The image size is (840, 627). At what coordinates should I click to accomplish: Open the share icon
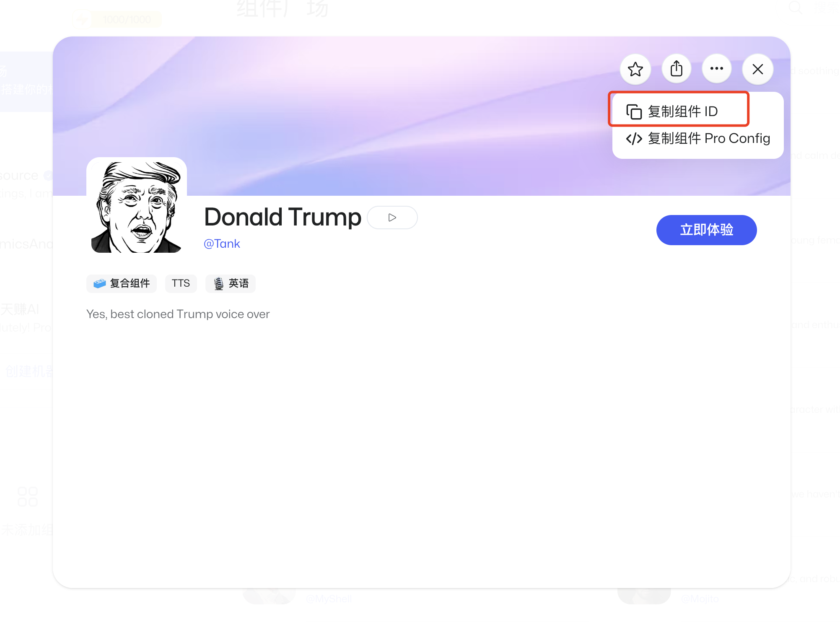tap(676, 68)
